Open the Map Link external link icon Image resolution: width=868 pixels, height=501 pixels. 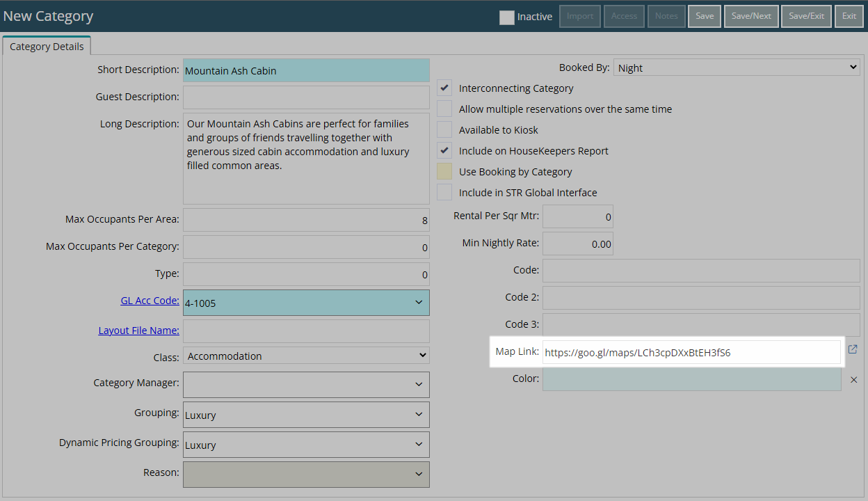[x=853, y=349]
